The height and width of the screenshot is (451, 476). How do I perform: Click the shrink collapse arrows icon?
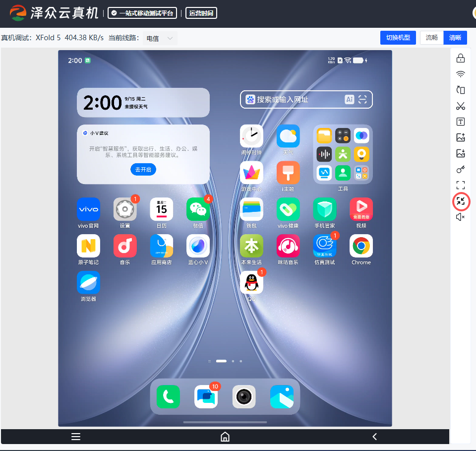461,201
